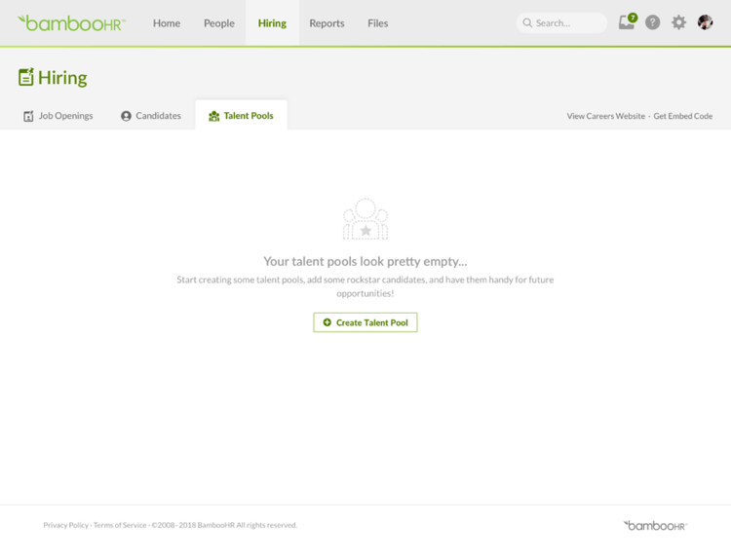Open the inbox notifications icon

(626, 22)
